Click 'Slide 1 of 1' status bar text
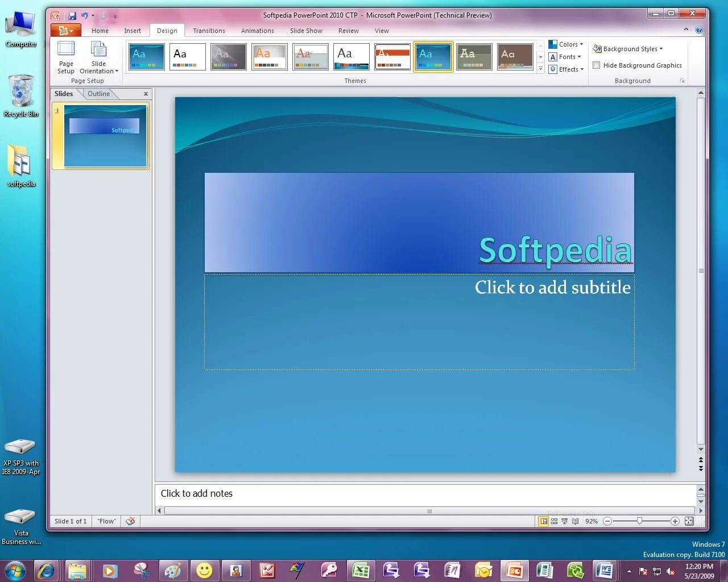Image resolution: width=728 pixels, height=582 pixels. [x=71, y=521]
